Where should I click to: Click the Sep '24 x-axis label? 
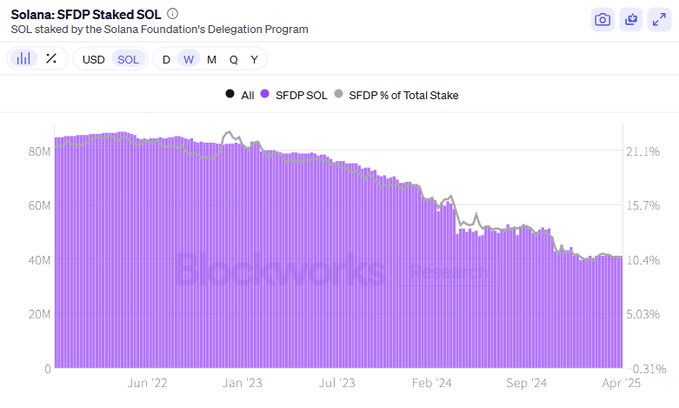coord(527,383)
